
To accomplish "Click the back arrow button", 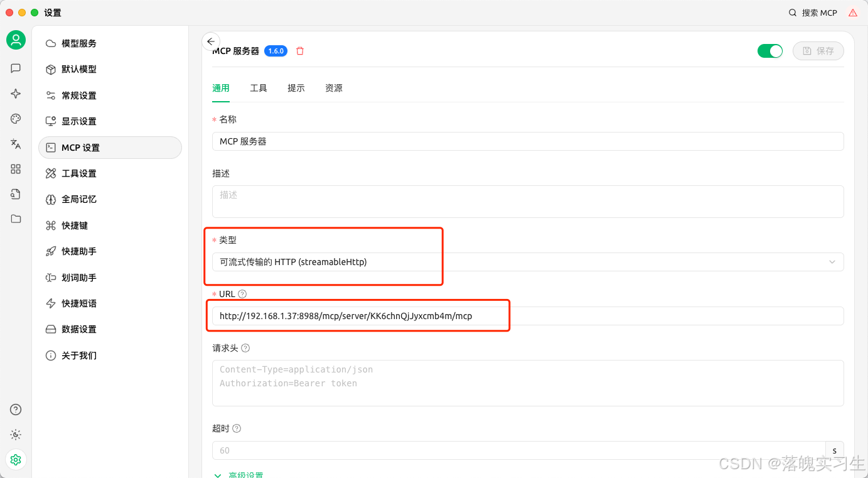I will pyautogui.click(x=211, y=41).
